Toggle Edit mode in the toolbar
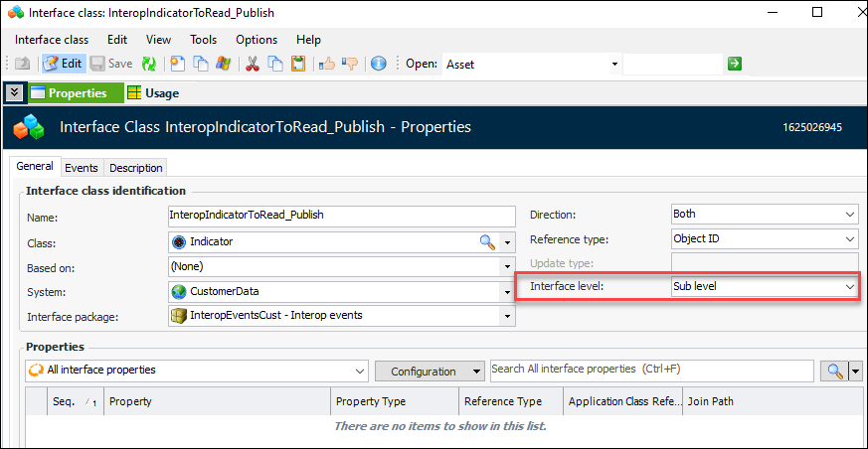This screenshot has width=868, height=449. pyautogui.click(x=63, y=64)
